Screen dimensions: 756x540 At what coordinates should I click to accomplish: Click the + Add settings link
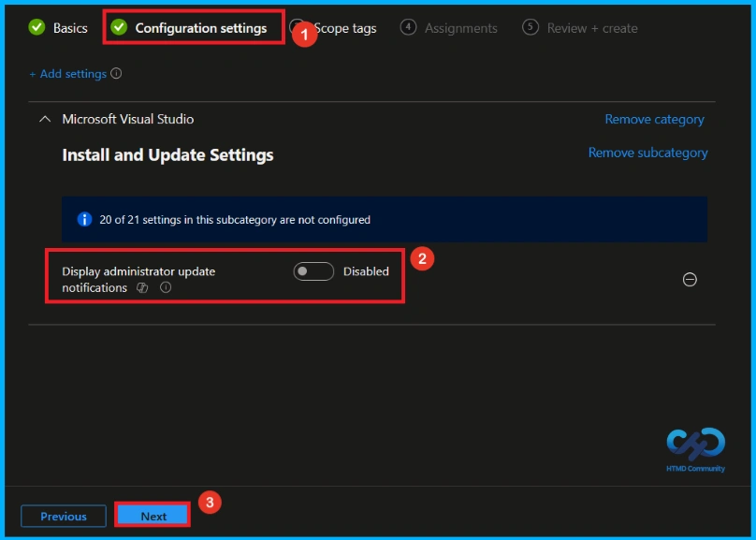tap(68, 74)
